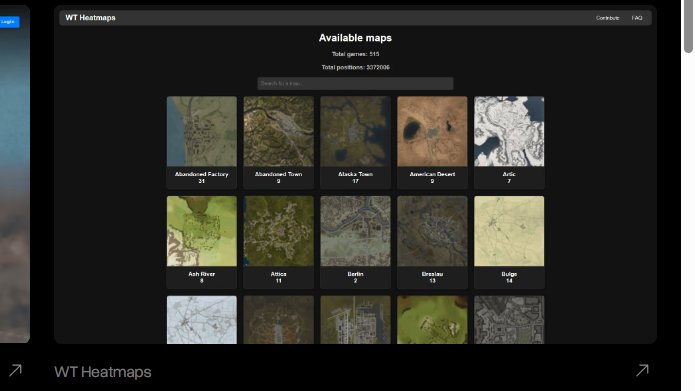
Task: Click the WT Heatmaps header logo text
Action: click(90, 18)
